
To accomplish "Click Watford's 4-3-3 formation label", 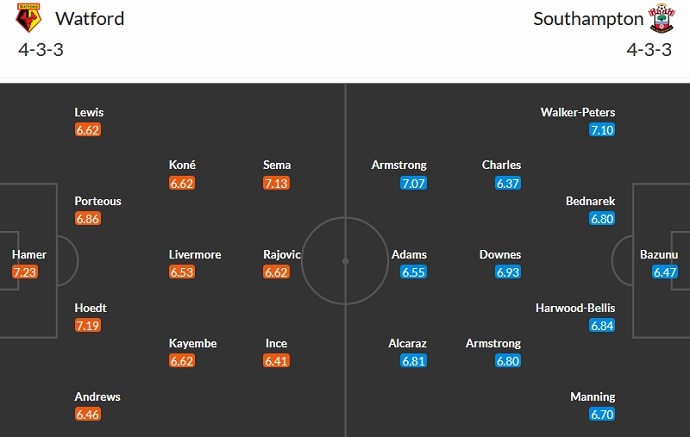I will click(37, 49).
